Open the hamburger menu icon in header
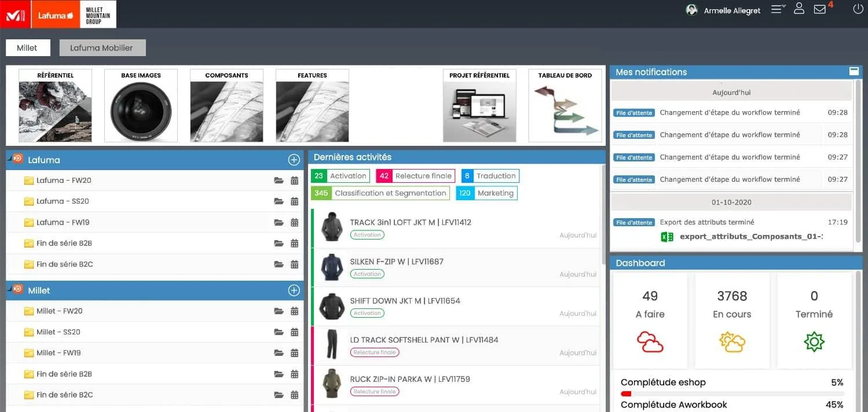 pos(778,9)
